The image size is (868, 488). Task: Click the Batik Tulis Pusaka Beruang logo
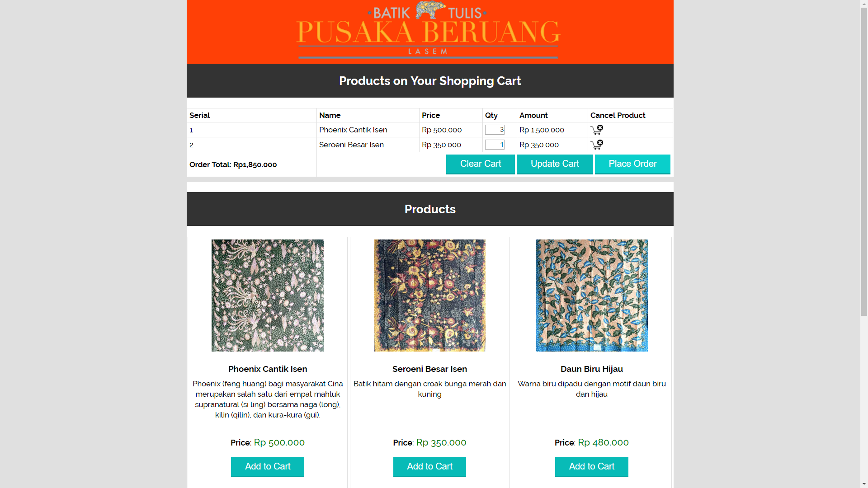click(x=429, y=31)
